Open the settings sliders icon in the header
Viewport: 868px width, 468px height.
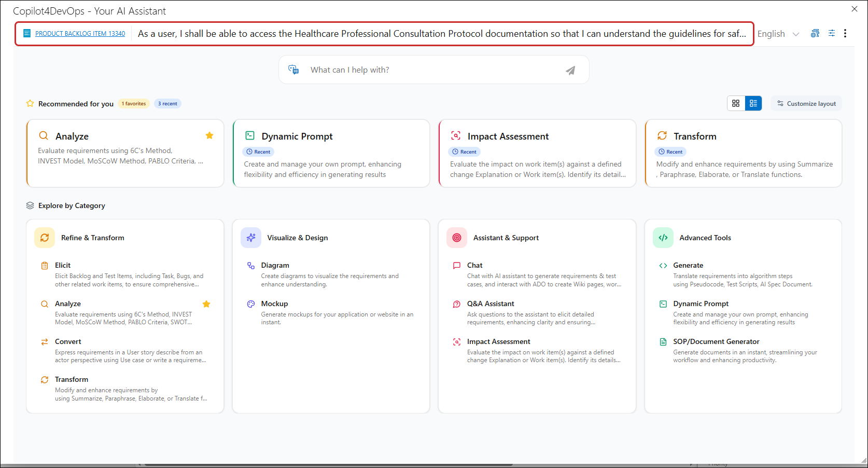point(831,33)
